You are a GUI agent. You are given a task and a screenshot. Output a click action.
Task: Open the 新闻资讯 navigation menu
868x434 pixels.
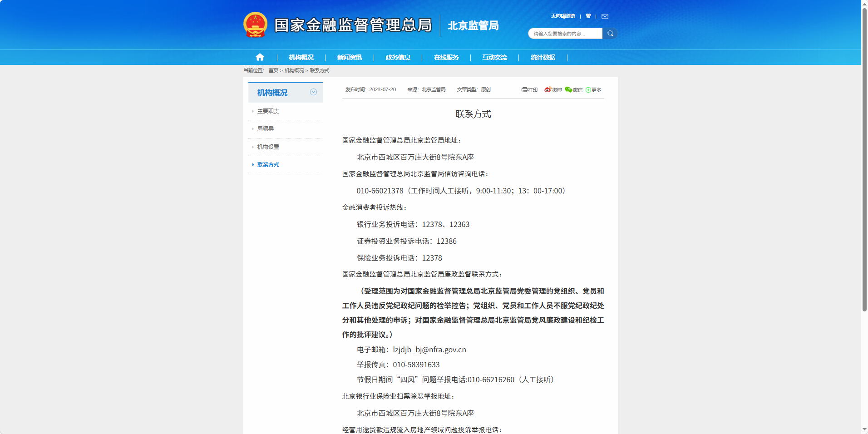(350, 57)
